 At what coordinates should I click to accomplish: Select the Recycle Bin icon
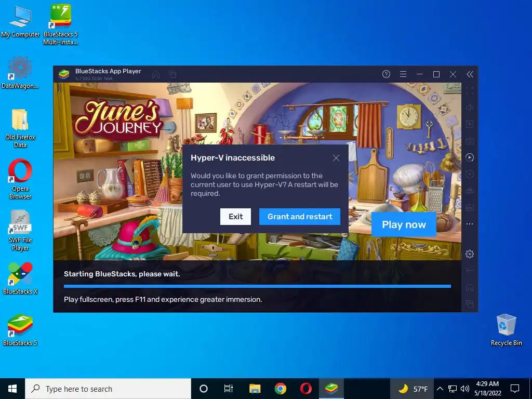(506, 330)
